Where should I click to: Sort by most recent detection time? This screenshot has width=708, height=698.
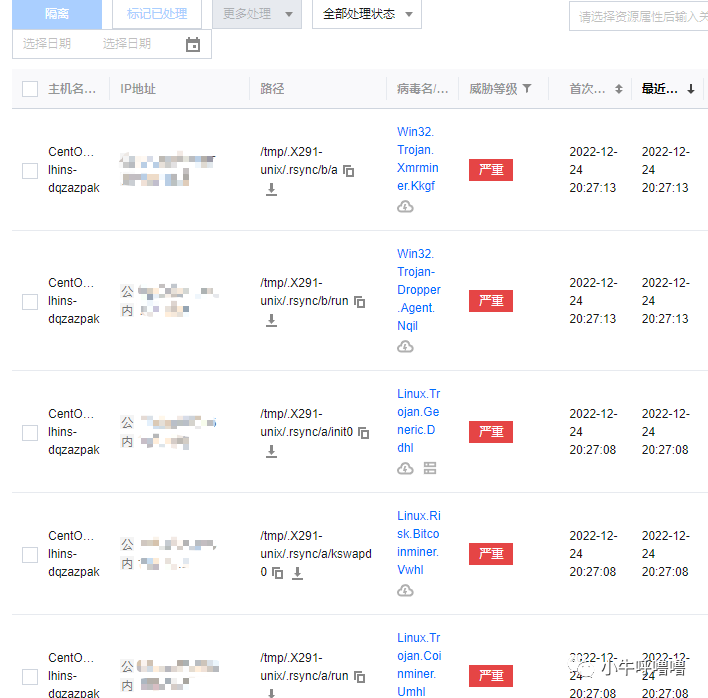(690, 89)
